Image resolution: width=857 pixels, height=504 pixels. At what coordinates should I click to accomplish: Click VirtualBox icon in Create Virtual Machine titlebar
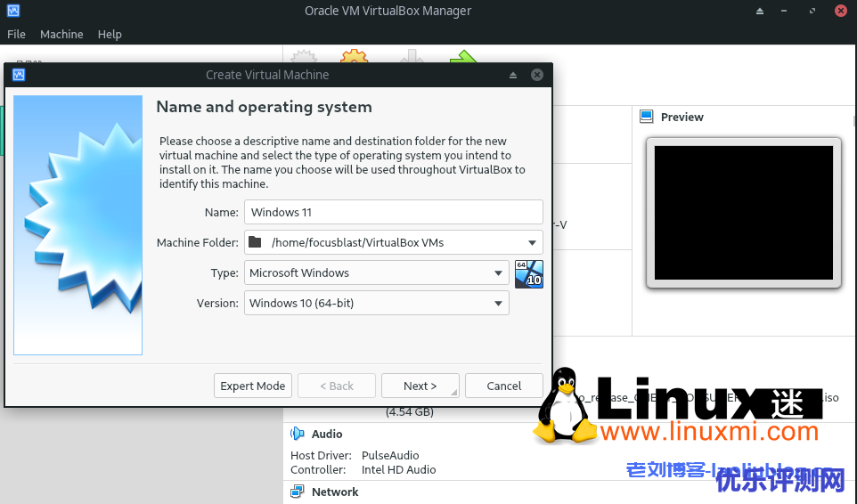click(19, 75)
